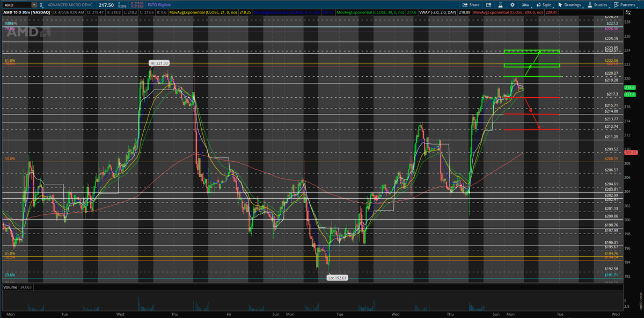
Task: Click the H: 218.8 high value
Action: 114,12
